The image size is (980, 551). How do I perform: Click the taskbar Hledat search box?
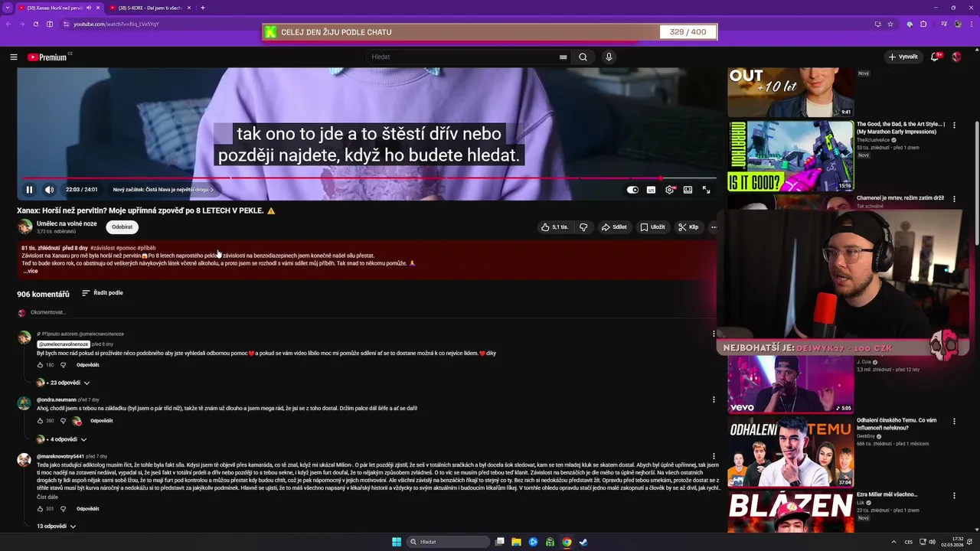(x=448, y=542)
